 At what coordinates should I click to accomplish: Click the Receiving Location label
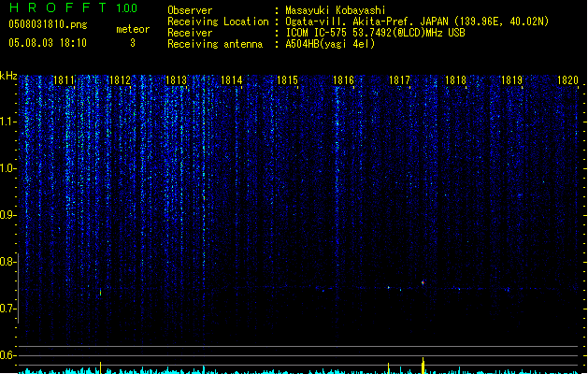pyautogui.click(x=218, y=22)
